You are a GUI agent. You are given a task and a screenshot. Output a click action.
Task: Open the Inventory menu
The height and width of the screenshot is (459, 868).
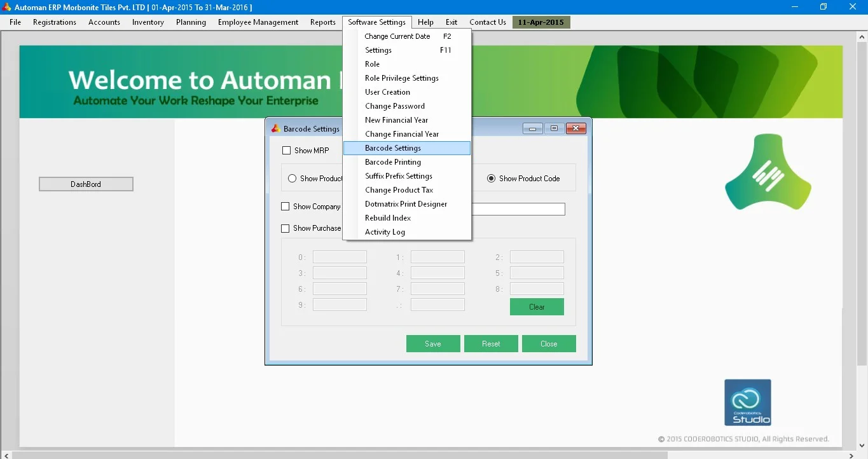coord(148,22)
